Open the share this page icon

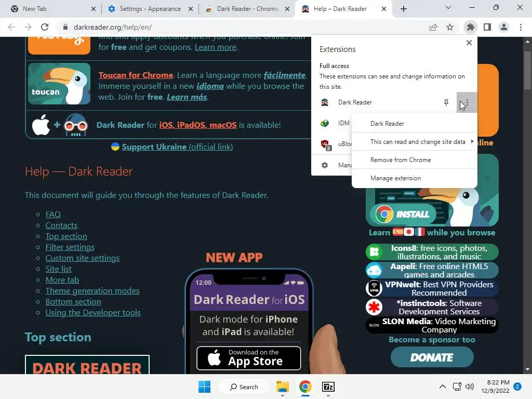[433, 27]
